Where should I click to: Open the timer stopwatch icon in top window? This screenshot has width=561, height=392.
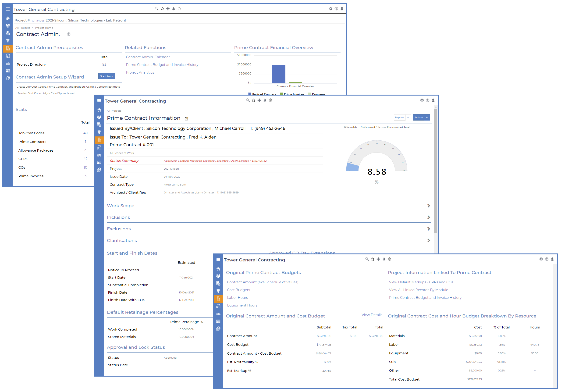(179, 9)
